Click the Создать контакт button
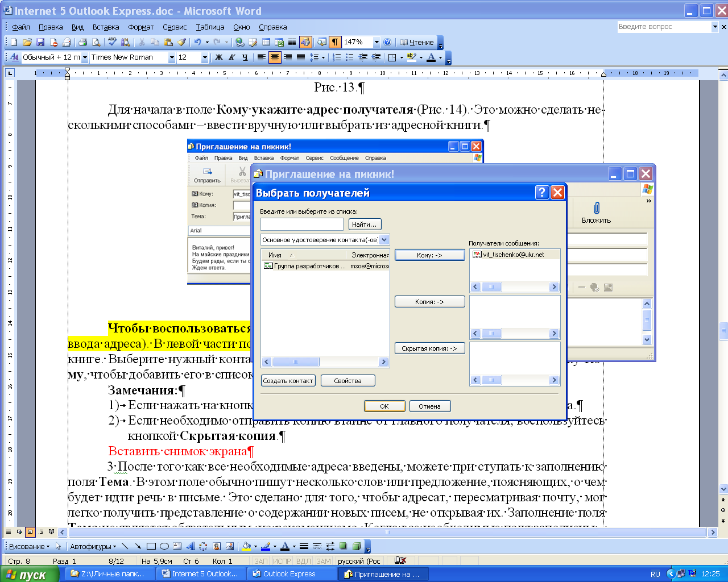The height and width of the screenshot is (582, 728). tap(288, 381)
